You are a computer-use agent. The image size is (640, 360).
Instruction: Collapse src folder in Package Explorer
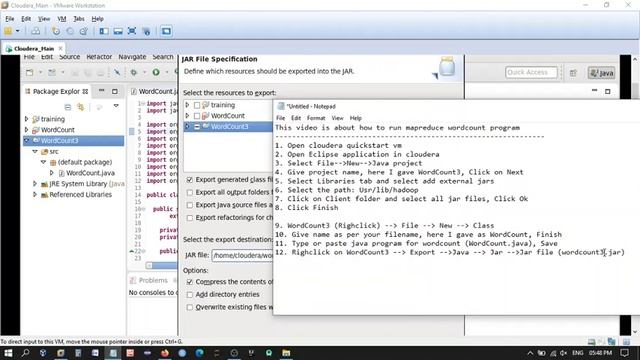(x=35, y=151)
